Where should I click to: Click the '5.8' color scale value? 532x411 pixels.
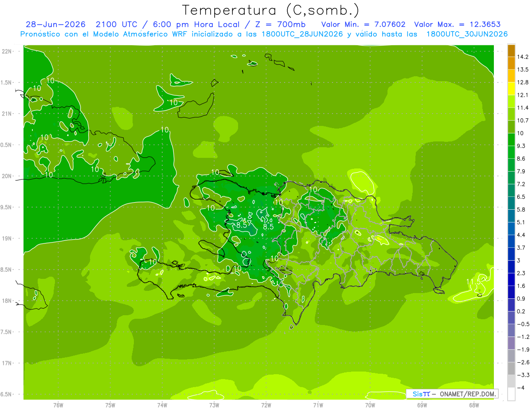pos(521,209)
